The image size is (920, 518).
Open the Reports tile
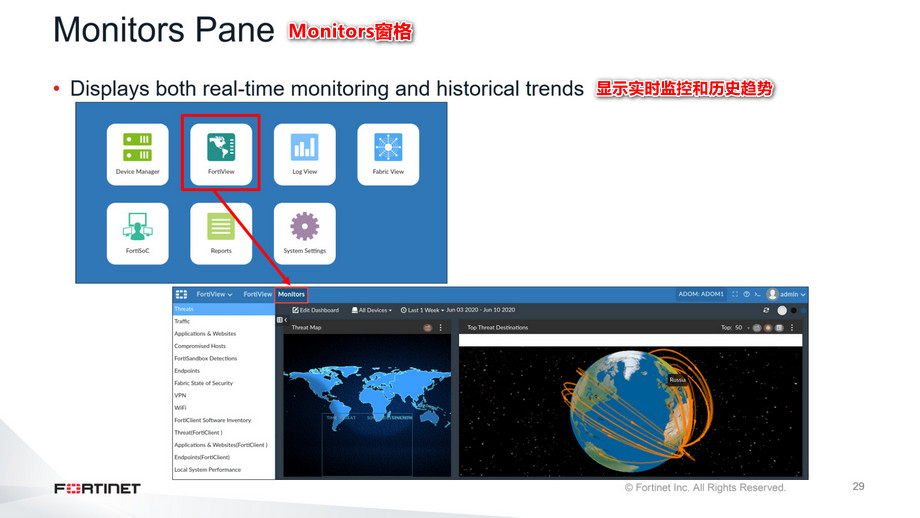(x=221, y=233)
